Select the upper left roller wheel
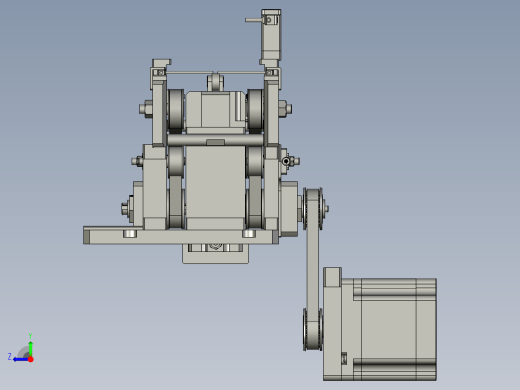 [x=176, y=110]
